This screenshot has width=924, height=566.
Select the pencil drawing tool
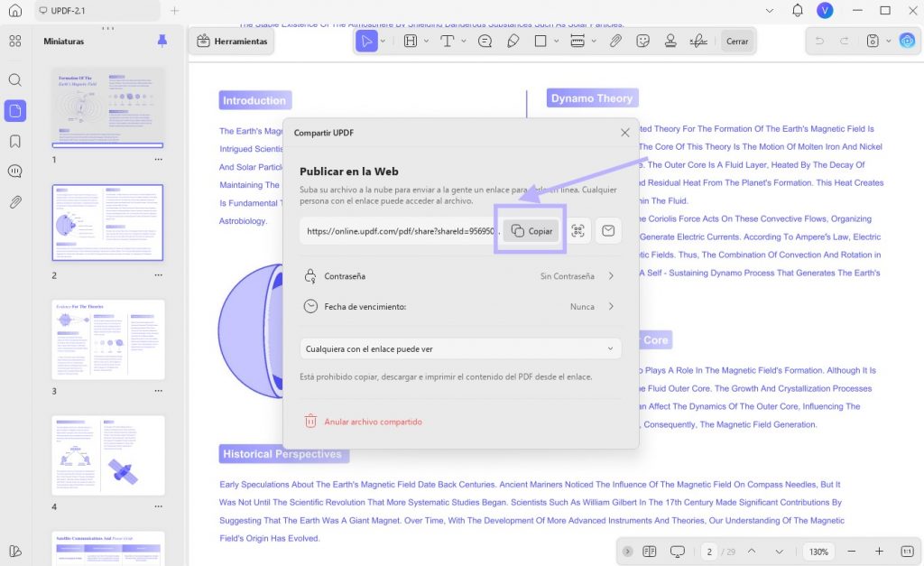pyautogui.click(x=513, y=41)
